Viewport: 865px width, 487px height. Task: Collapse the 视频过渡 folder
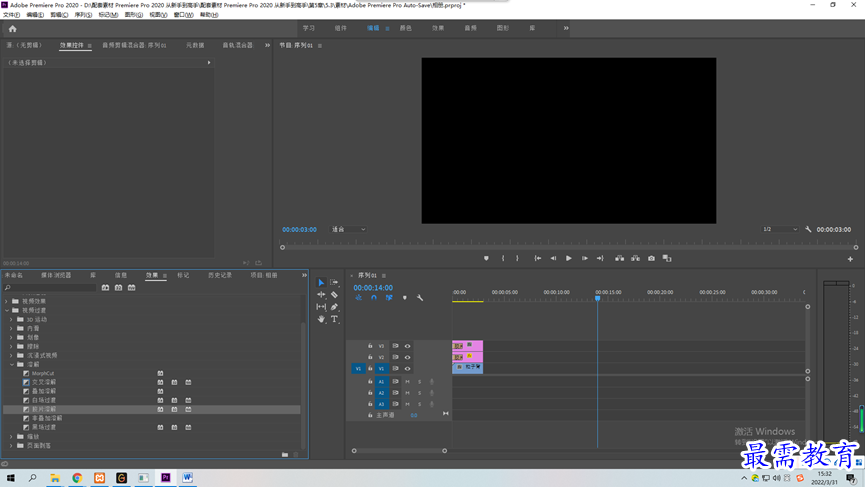[7, 311]
